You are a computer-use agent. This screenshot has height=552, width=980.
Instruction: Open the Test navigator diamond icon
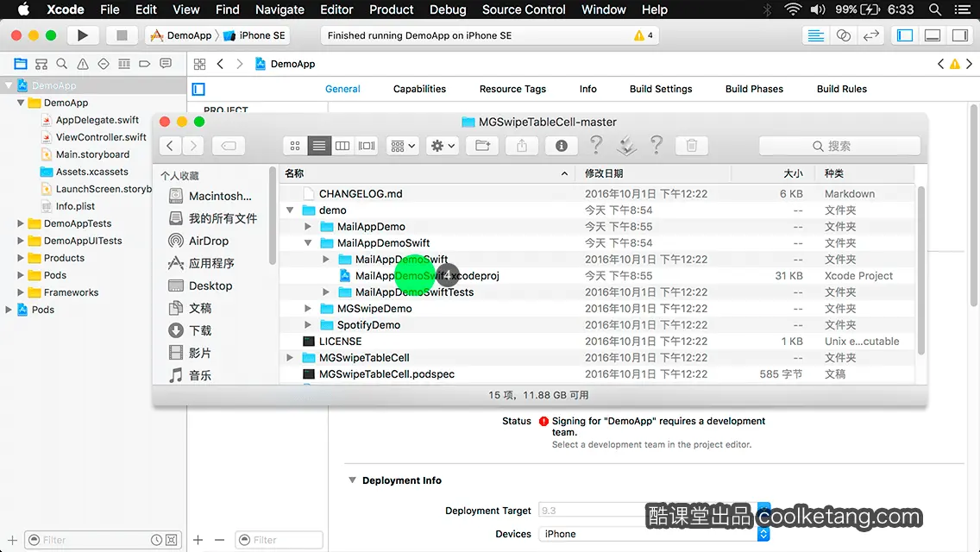104,64
